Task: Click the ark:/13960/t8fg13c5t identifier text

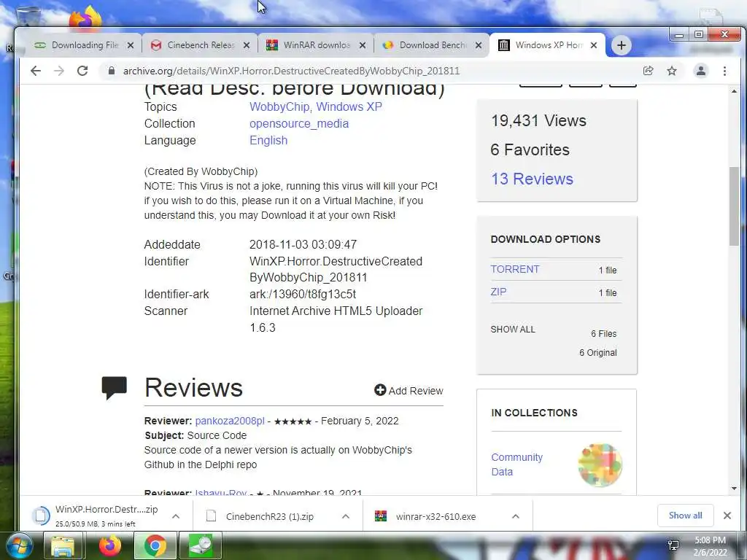Action: pos(303,294)
